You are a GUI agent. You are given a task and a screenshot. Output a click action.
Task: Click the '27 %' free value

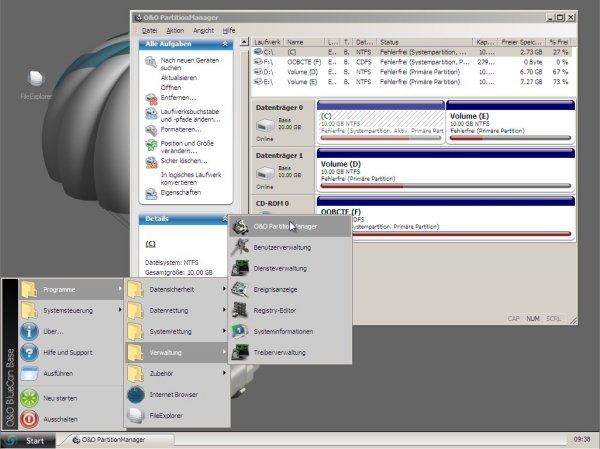561,52
